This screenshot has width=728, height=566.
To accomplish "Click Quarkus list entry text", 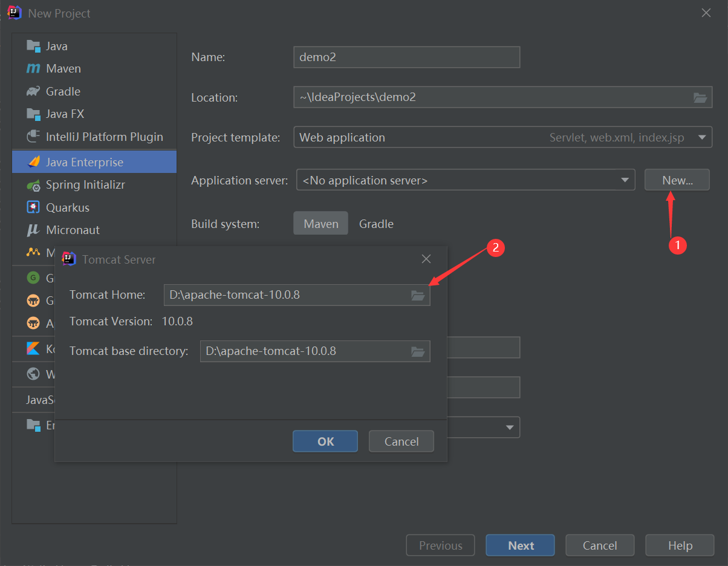I will pos(68,207).
